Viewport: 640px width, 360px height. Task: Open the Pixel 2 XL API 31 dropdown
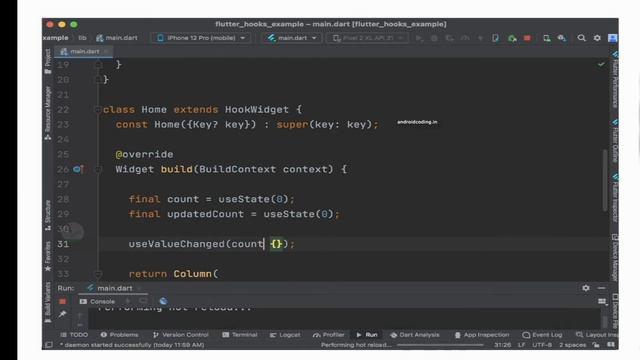pos(368,38)
